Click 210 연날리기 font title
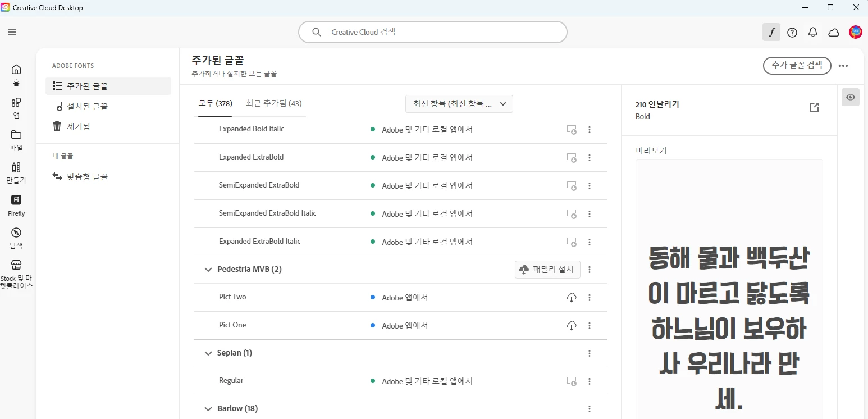 pyautogui.click(x=657, y=104)
